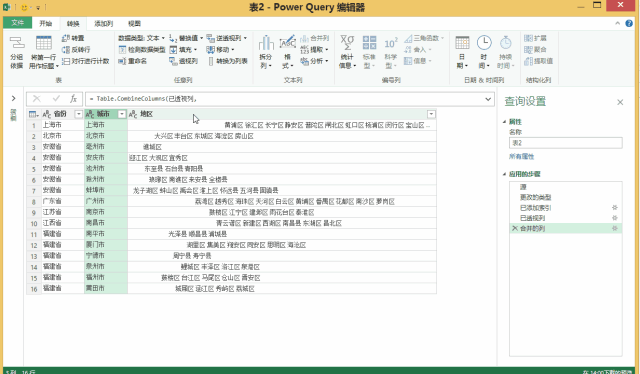Open the 省份 column filter dropdown

point(79,114)
